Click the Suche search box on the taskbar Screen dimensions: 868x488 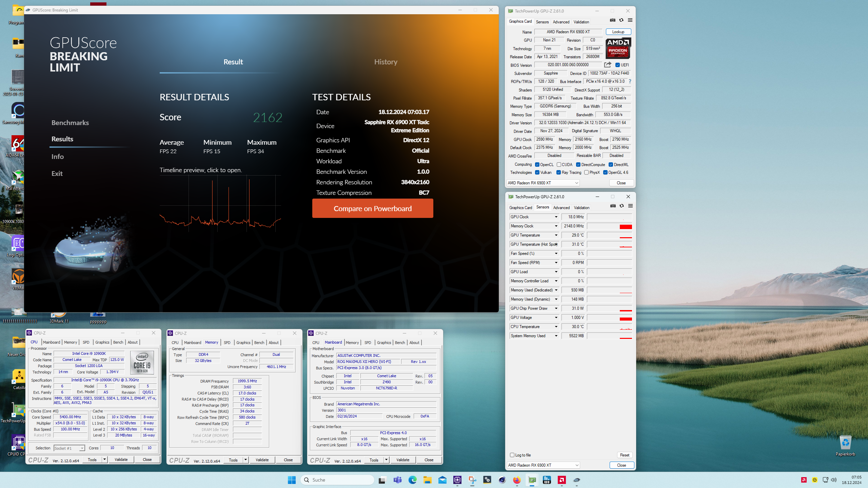pyautogui.click(x=337, y=480)
